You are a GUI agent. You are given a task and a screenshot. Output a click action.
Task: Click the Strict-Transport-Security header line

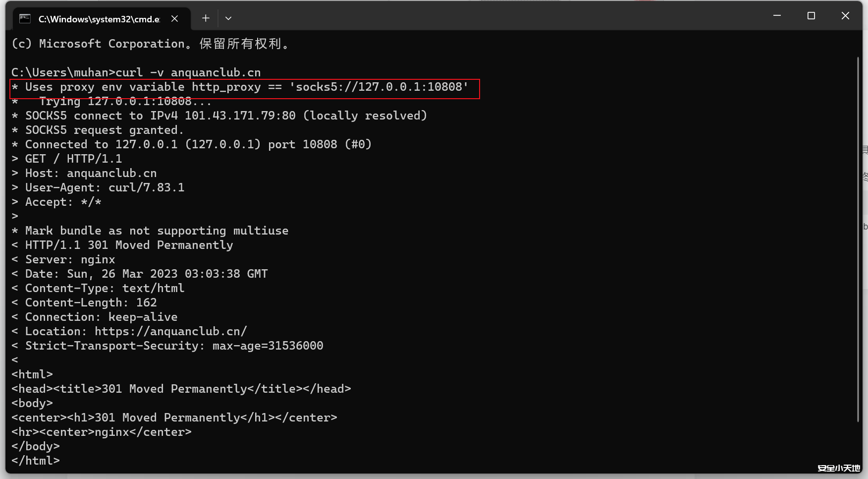[173, 346]
